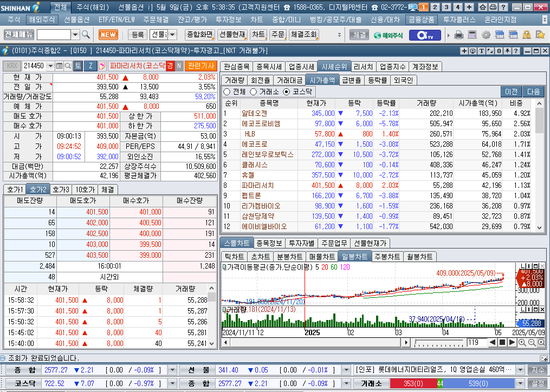This screenshot has height=392, width=550.
Task: Click the chart bar count field 119
Action: (x=477, y=342)
